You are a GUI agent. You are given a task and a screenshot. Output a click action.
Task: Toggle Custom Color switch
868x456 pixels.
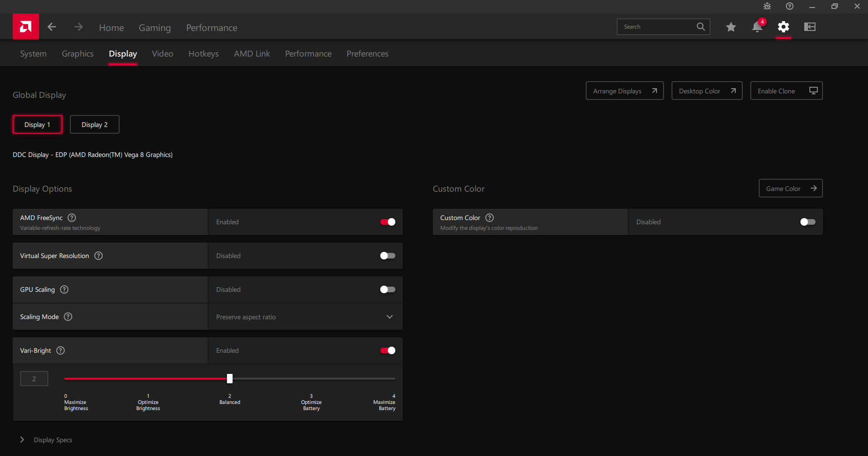coord(808,222)
